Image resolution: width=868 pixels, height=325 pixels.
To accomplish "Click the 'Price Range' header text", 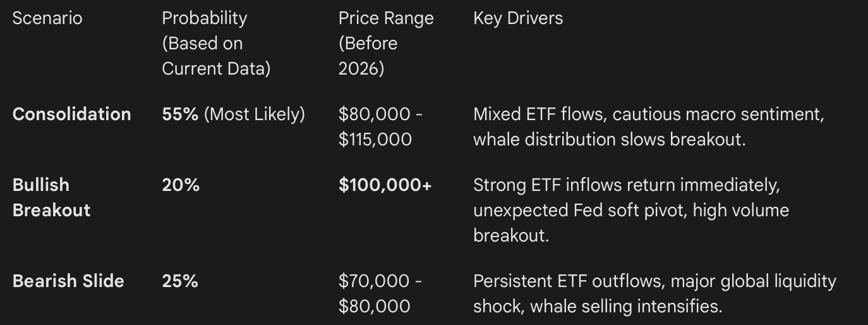I will (x=385, y=18).
